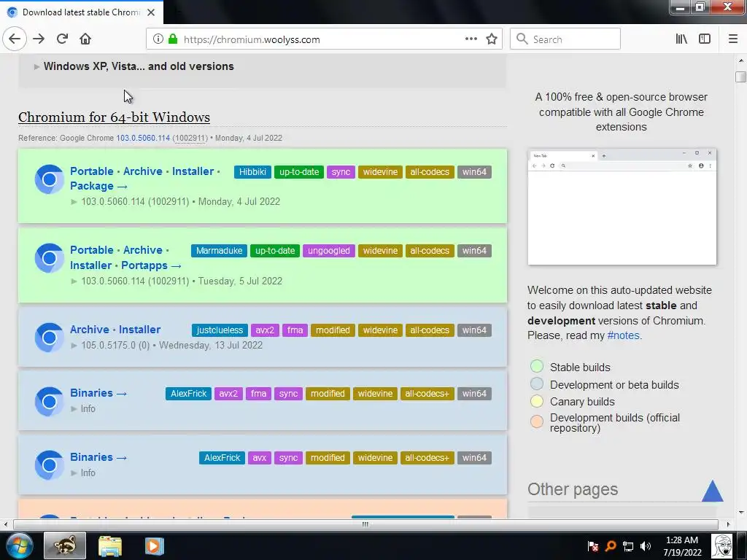The height and width of the screenshot is (560, 747).
Task: Click the Development or beta builds swatch
Action: tap(537, 384)
